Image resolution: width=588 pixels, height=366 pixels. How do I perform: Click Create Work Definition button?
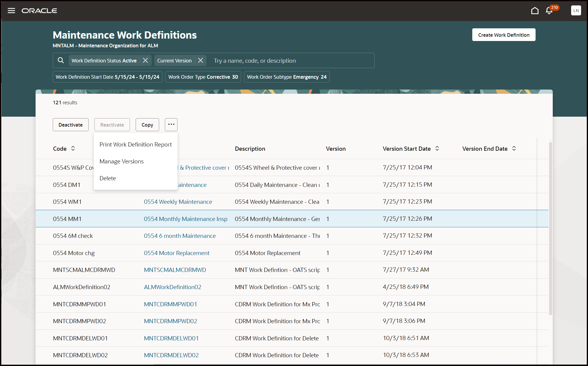click(x=504, y=35)
